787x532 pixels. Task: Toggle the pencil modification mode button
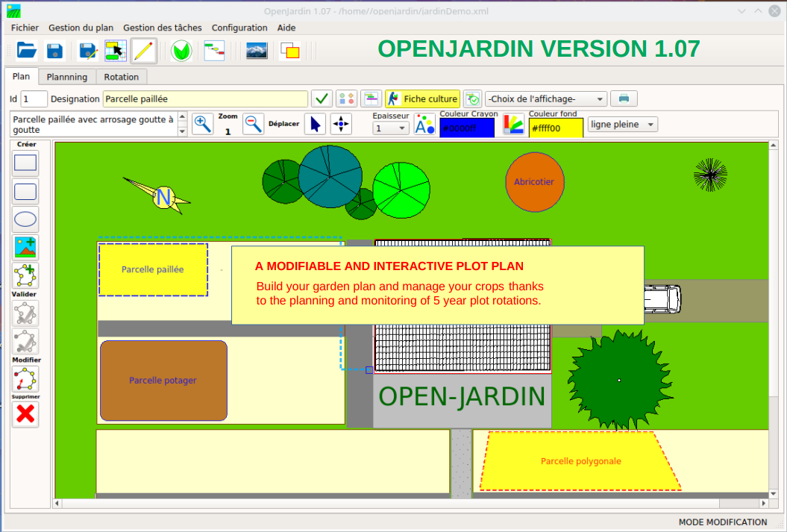point(143,50)
